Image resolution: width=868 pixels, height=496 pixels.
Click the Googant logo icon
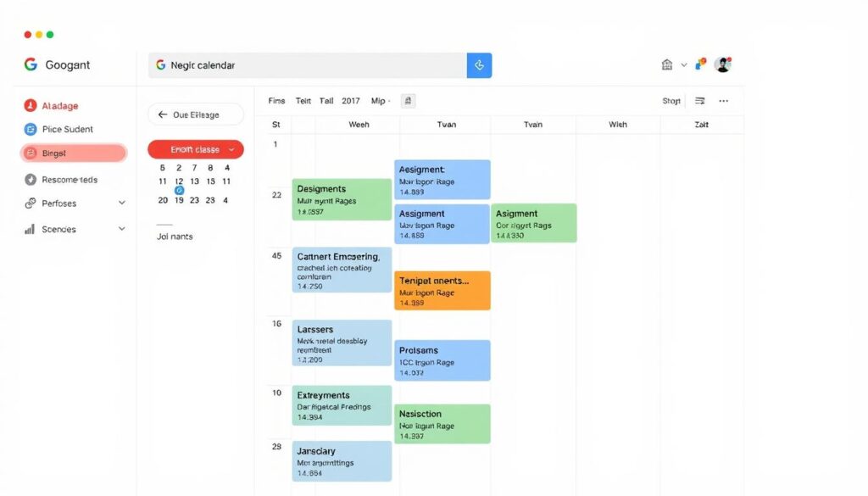[31, 64]
